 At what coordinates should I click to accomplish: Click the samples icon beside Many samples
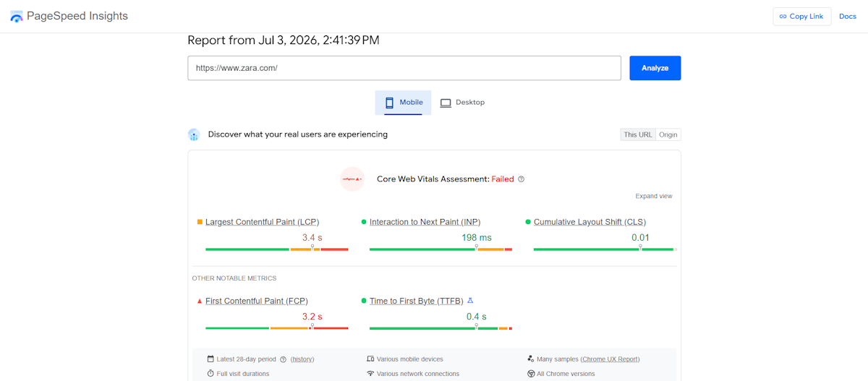(531, 359)
